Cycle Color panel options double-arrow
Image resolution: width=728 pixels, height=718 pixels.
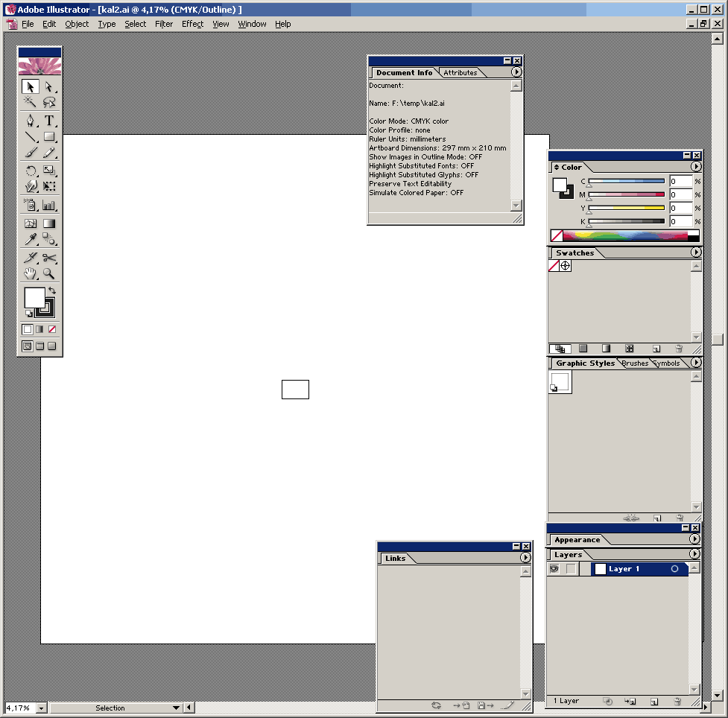pos(556,167)
